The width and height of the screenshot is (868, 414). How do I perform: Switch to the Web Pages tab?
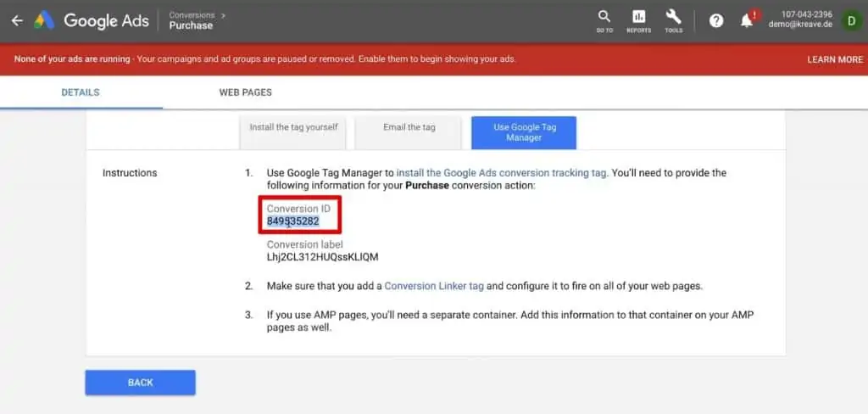pos(245,92)
